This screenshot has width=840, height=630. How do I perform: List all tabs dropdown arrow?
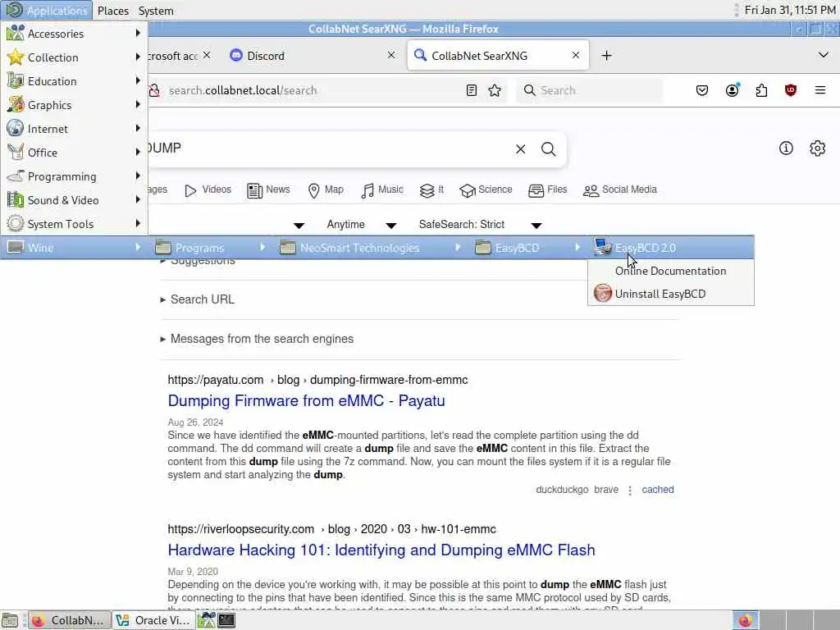[x=824, y=55]
